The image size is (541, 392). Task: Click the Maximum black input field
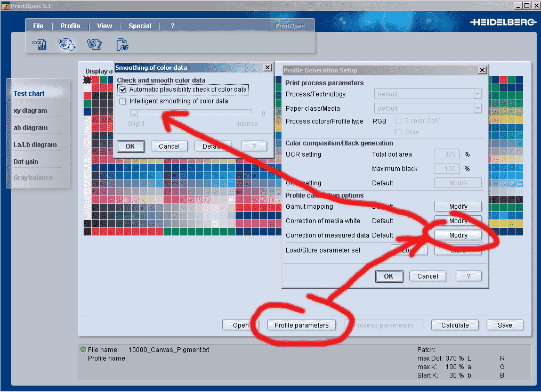point(447,169)
